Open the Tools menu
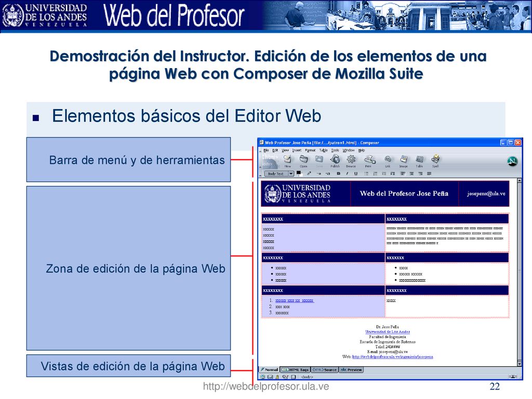 coord(335,150)
